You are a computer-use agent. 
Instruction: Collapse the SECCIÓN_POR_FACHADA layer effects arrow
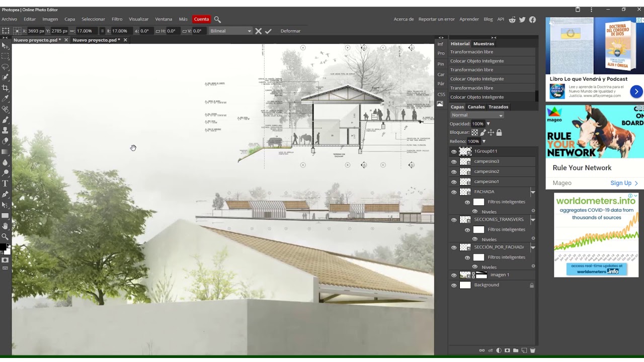[533, 247]
